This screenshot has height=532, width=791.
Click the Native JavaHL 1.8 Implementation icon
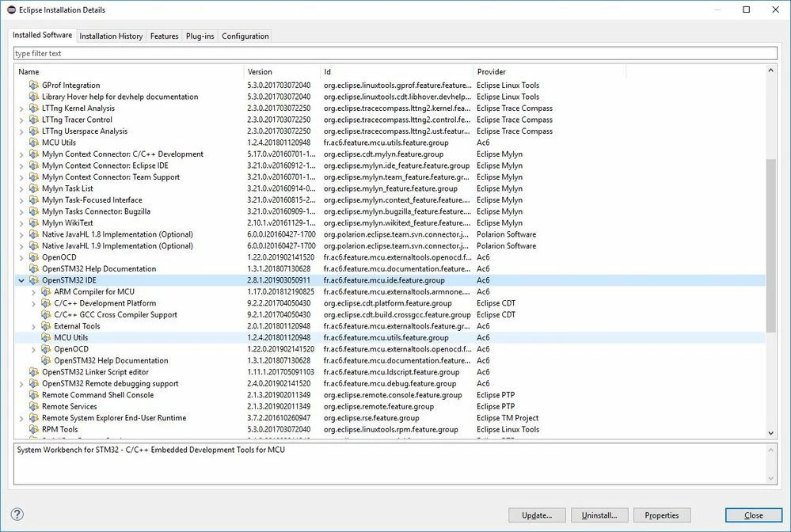[x=34, y=234]
